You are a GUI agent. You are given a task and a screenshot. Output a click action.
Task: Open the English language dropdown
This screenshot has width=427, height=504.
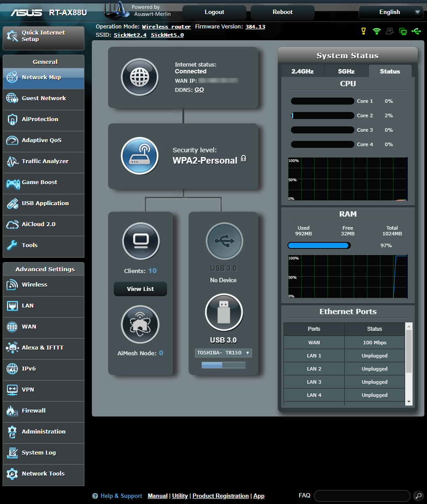[391, 12]
